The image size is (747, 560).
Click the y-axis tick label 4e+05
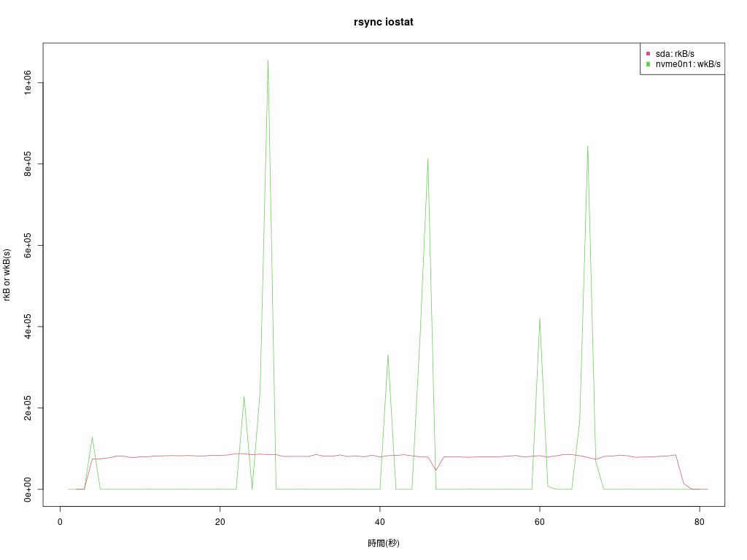[x=28, y=327]
